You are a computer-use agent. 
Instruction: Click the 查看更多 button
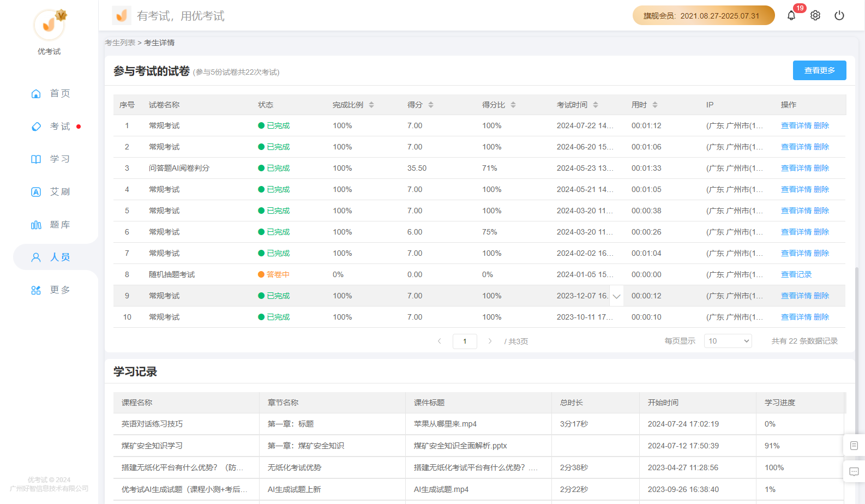pyautogui.click(x=820, y=70)
